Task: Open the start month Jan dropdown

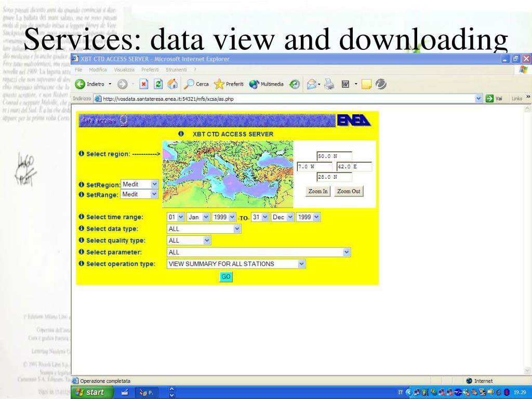Action: [198, 217]
